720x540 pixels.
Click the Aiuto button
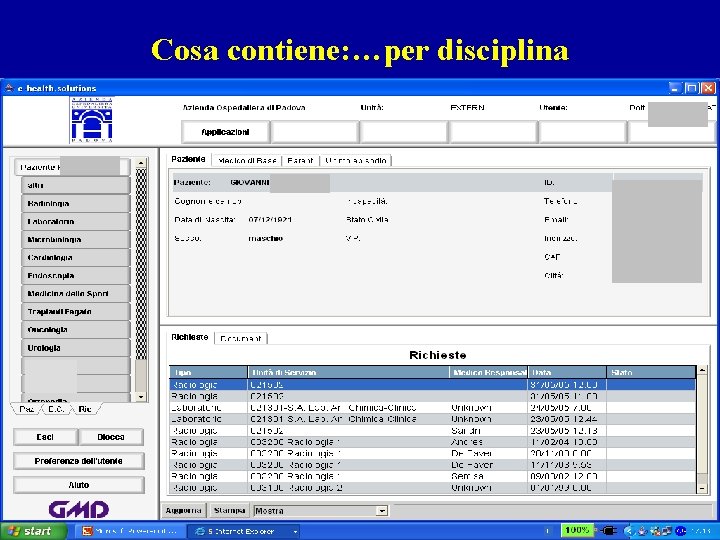click(x=79, y=485)
